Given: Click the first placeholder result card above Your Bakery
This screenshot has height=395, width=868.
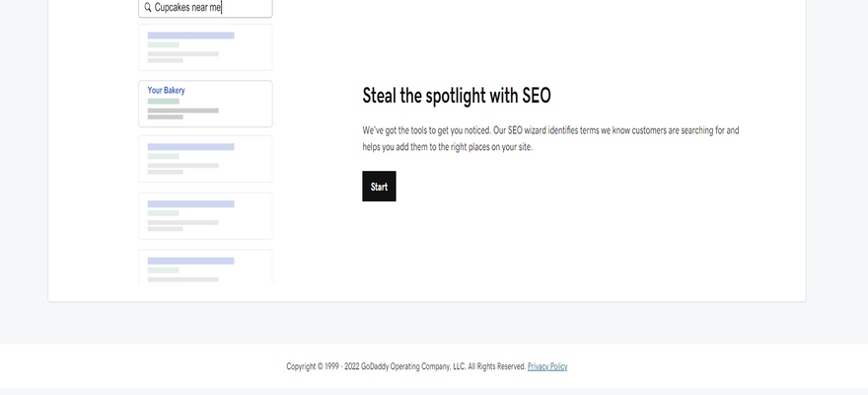Looking at the screenshot, I should (205, 47).
